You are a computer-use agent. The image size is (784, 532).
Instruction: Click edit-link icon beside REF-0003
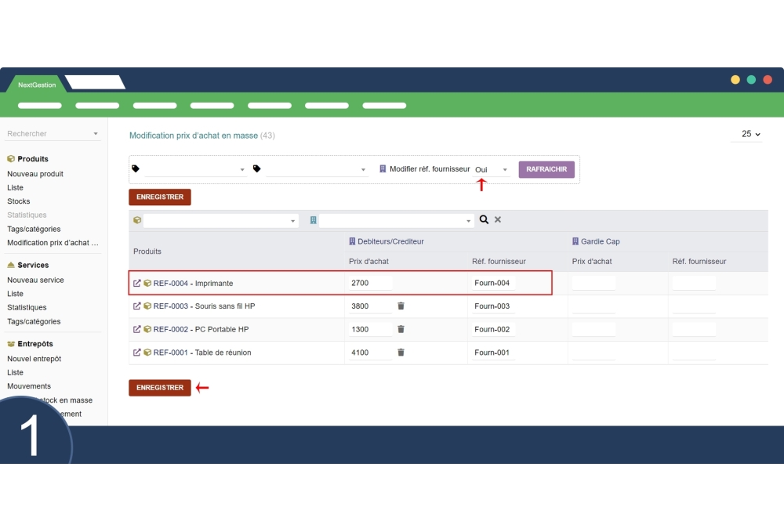tap(137, 306)
